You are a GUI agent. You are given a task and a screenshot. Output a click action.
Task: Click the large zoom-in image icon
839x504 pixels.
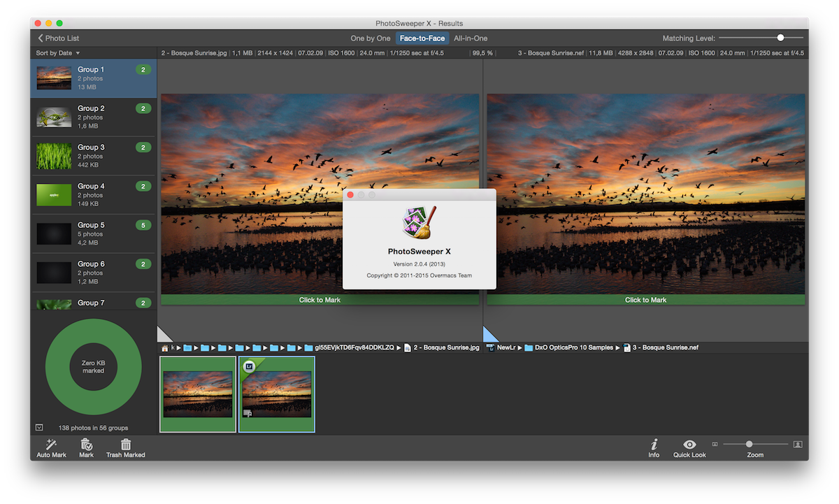coord(798,444)
